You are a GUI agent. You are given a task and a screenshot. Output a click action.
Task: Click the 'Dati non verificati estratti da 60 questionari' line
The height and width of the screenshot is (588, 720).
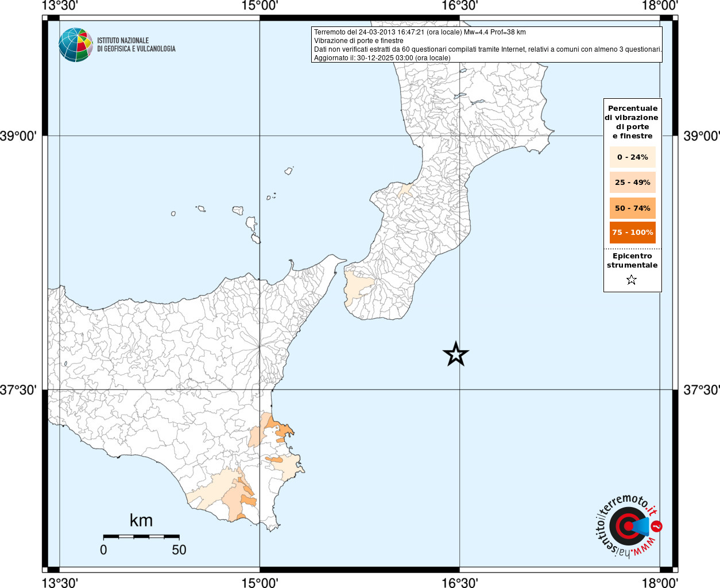(487, 49)
